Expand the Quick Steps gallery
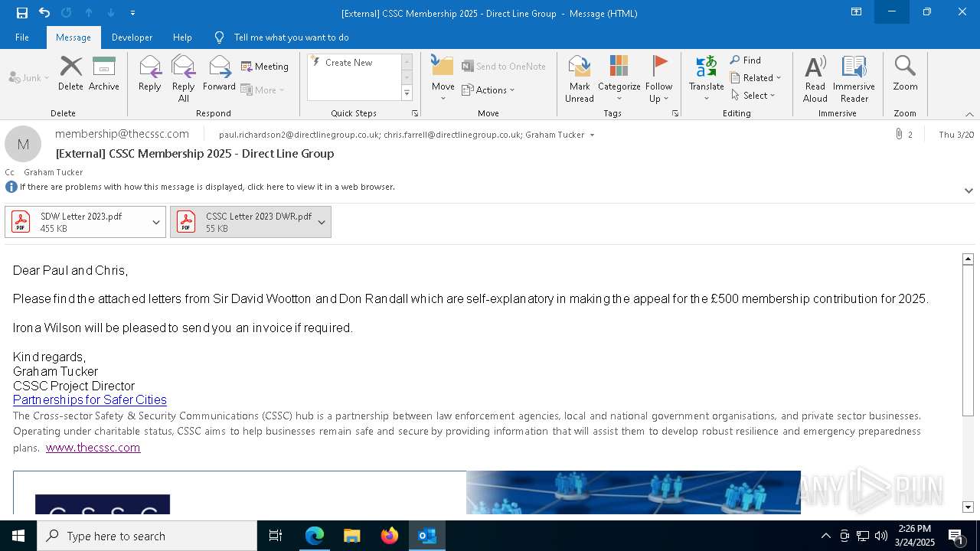 407,93
